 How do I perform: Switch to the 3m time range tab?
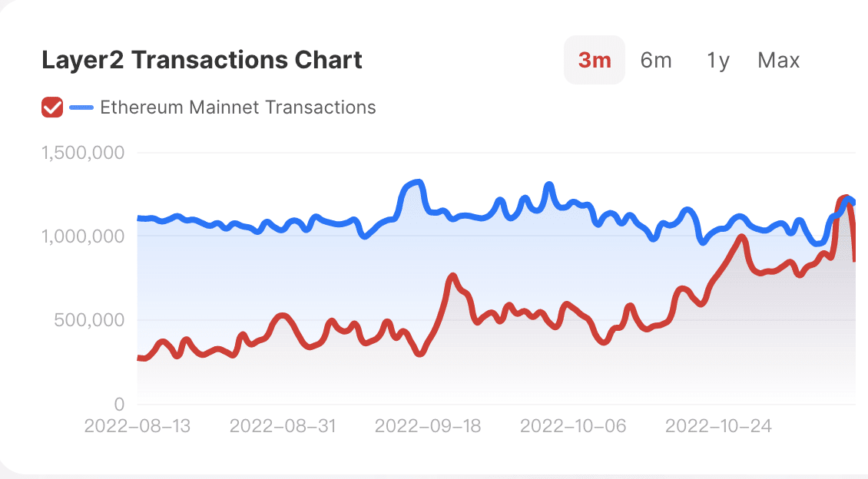594,59
